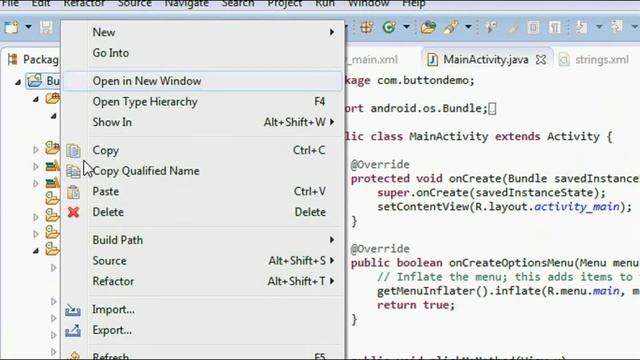Click the Search flashlight toolbar icon

451,27
